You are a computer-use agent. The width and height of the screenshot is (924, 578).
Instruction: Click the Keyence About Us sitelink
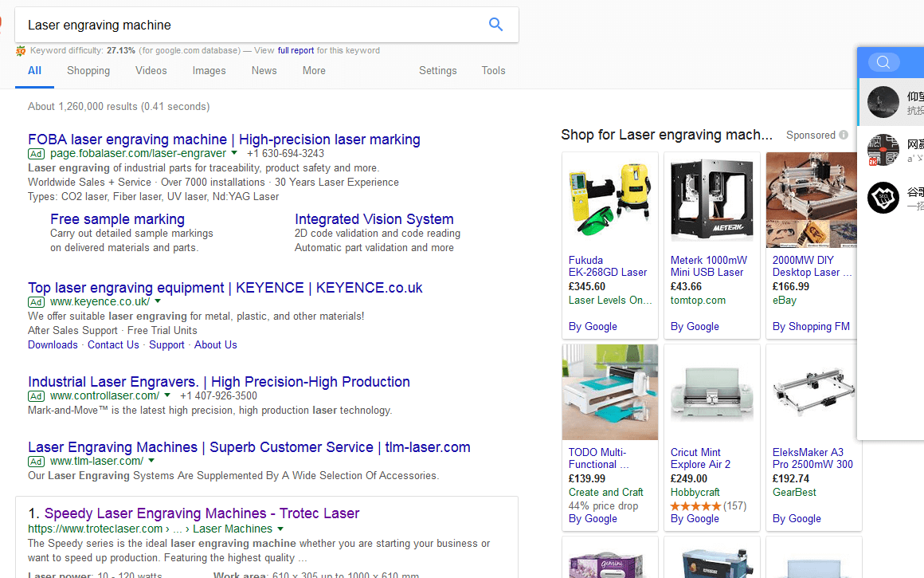click(x=216, y=345)
